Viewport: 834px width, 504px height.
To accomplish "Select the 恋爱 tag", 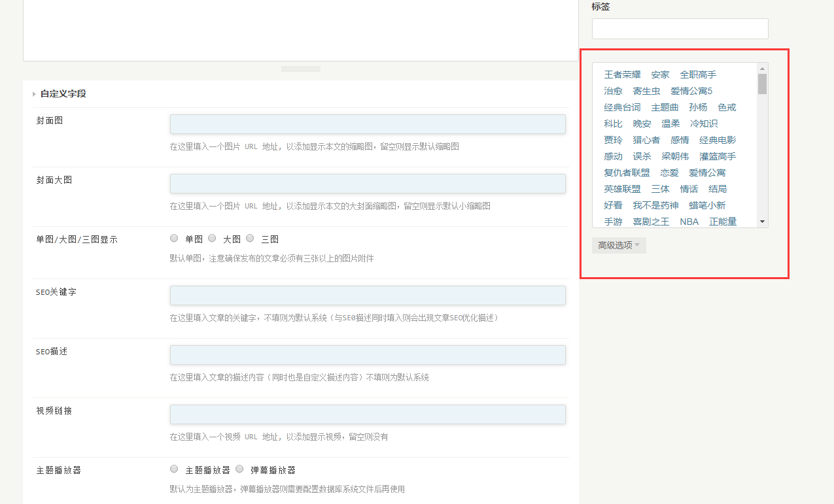I will [669, 173].
